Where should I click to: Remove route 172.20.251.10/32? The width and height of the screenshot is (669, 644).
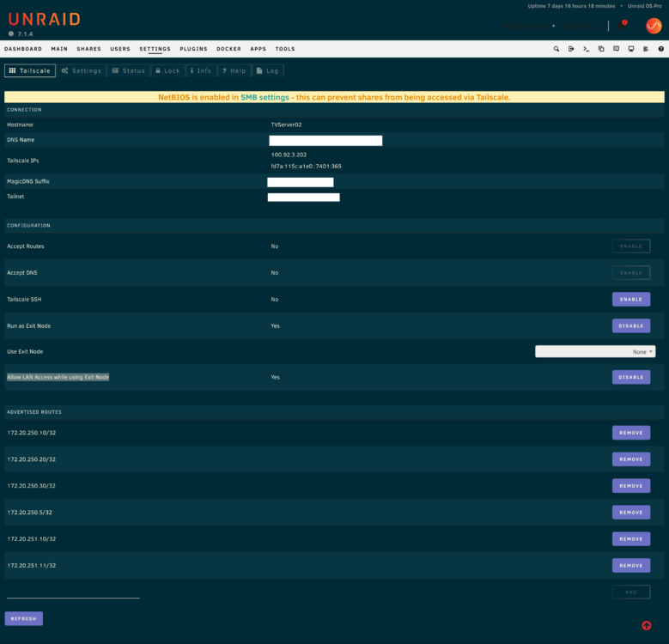pyautogui.click(x=631, y=539)
